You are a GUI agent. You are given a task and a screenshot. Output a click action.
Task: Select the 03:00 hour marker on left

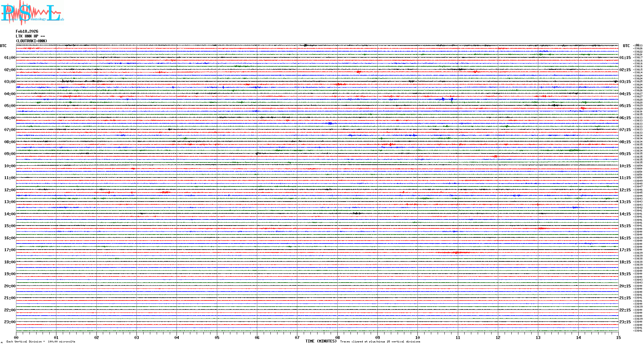click(x=10, y=82)
